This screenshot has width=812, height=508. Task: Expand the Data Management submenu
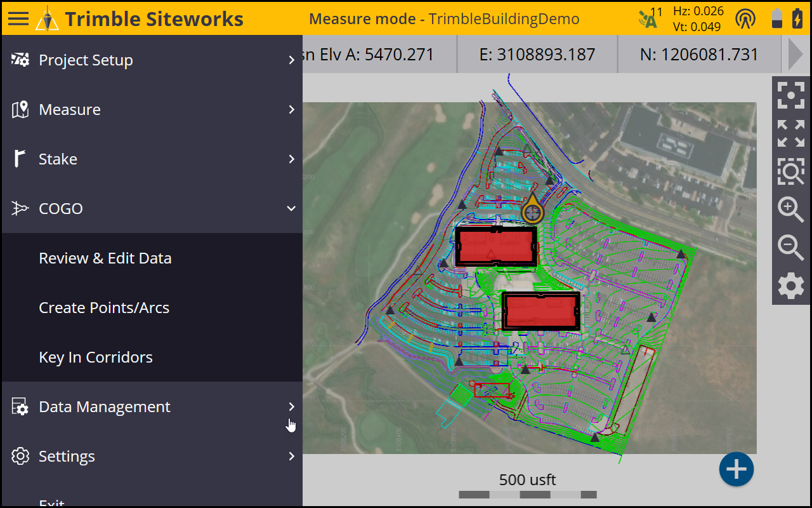point(291,406)
